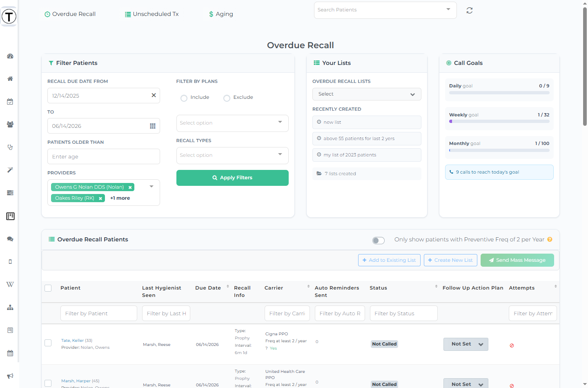
Task: Clear the recall due date from field
Action: pos(154,95)
